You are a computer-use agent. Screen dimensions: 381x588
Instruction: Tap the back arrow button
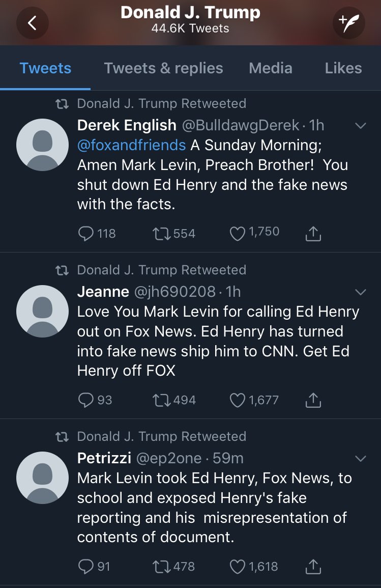(x=32, y=23)
